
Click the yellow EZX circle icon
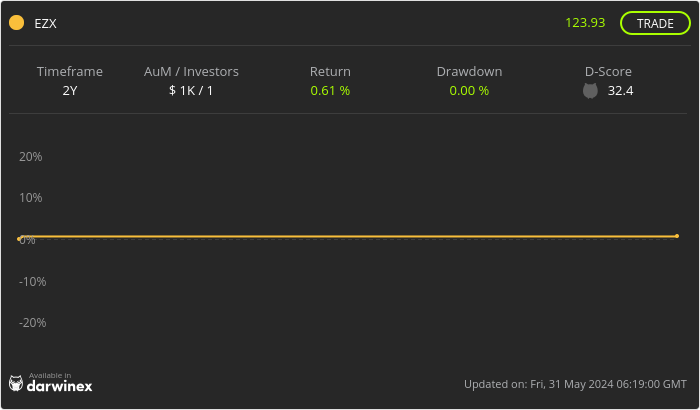pyautogui.click(x=16, y=23)
